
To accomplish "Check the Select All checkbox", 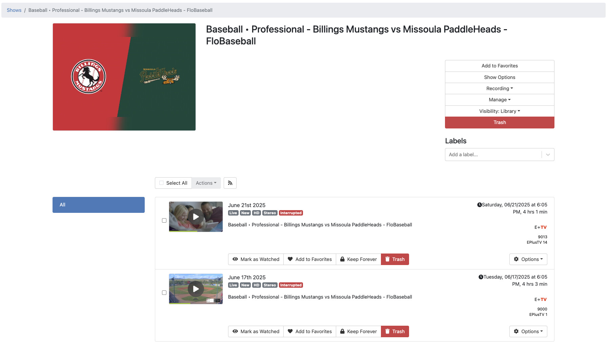I will 161,183.
